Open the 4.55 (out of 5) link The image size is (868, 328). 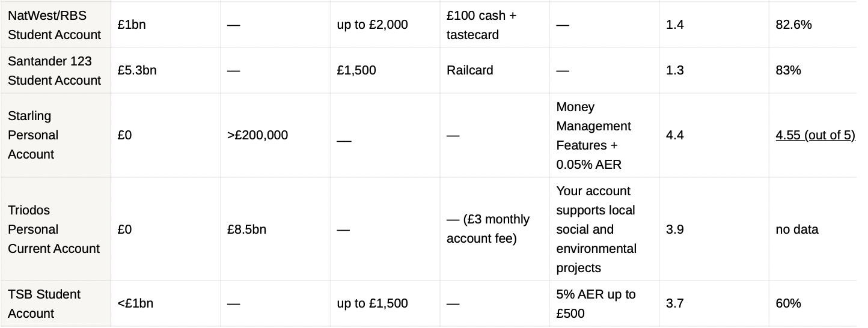[x=815, y=135]
